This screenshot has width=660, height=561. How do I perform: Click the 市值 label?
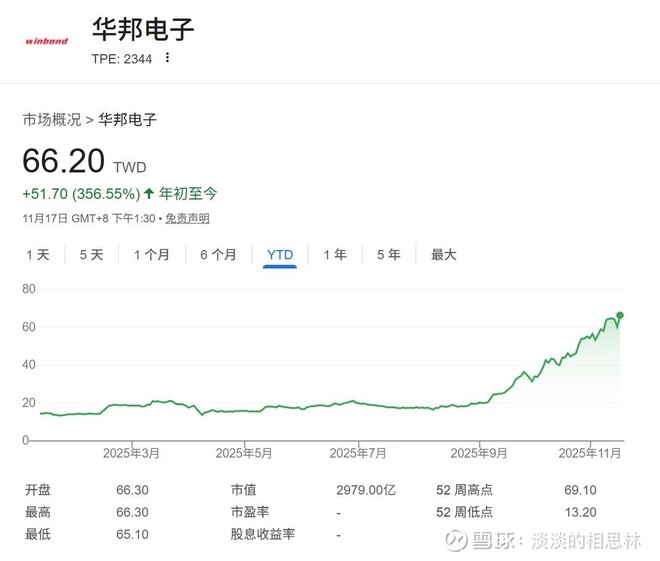pos(244,490)
